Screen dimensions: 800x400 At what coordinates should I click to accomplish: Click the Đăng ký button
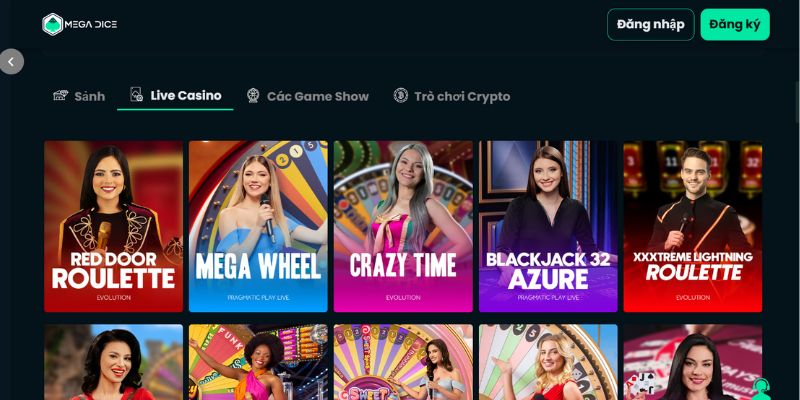(735, 24)
